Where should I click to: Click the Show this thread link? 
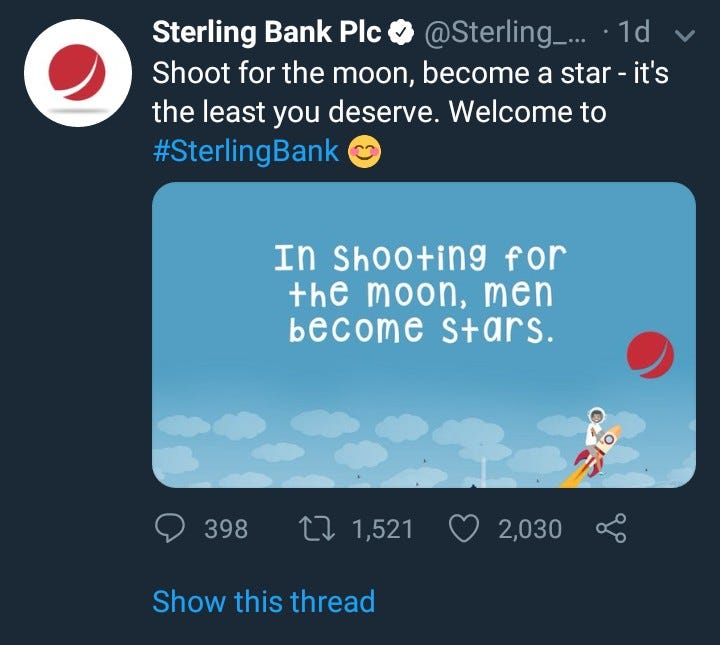click(263, 602)
